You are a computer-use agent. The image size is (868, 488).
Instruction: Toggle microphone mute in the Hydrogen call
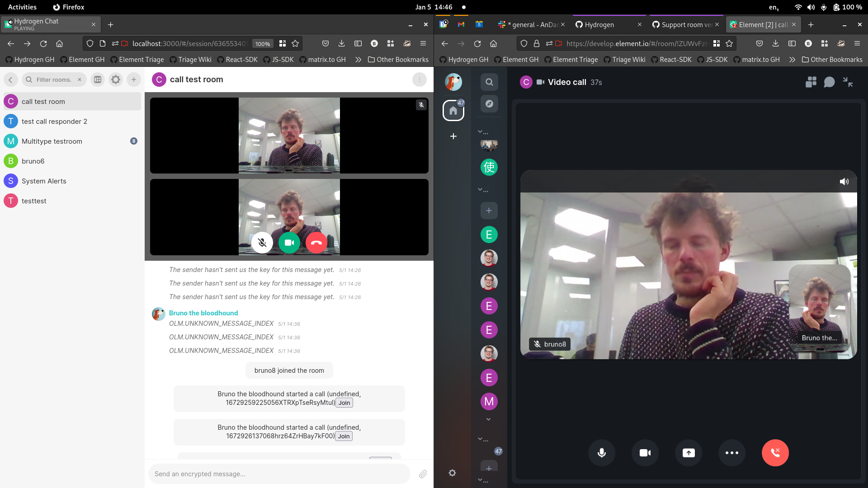coord(262,243)
